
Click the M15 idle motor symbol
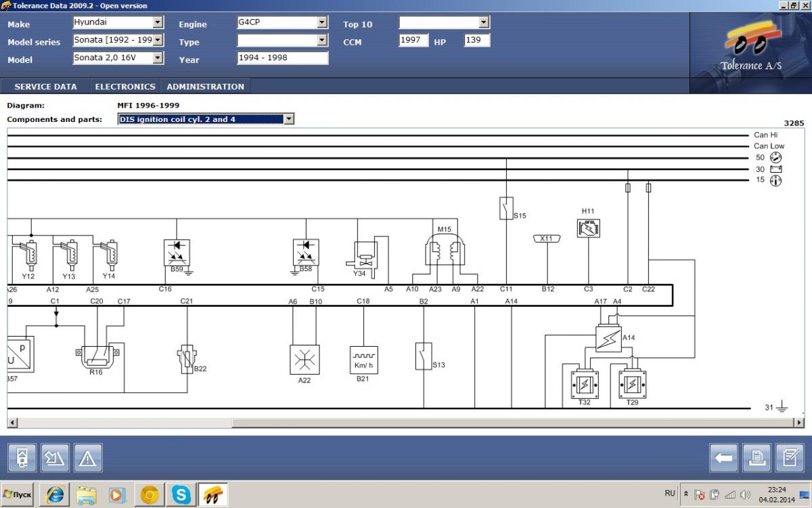444,252
